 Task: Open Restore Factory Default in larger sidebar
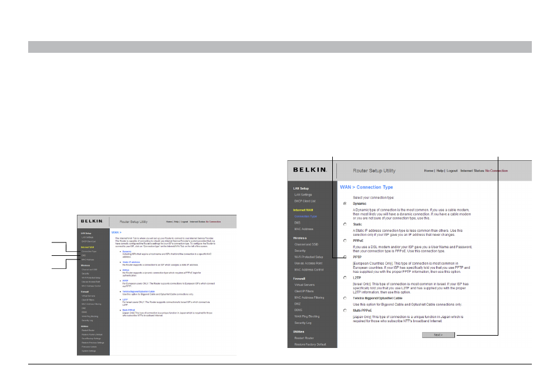click(x=310, y=344)
